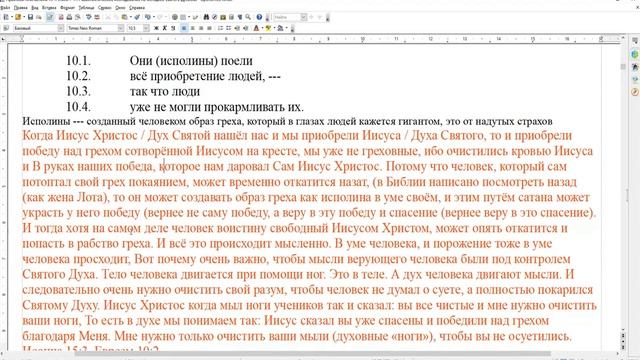Viewport: 640px width, 360px height.
Task: Open the Таблица menu
Action: tap(86, 8)
